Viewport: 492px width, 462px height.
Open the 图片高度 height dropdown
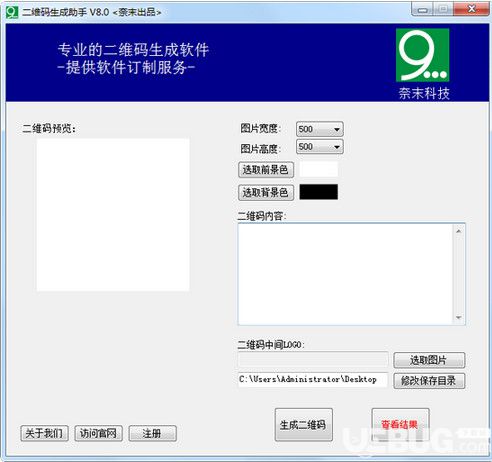319,147
